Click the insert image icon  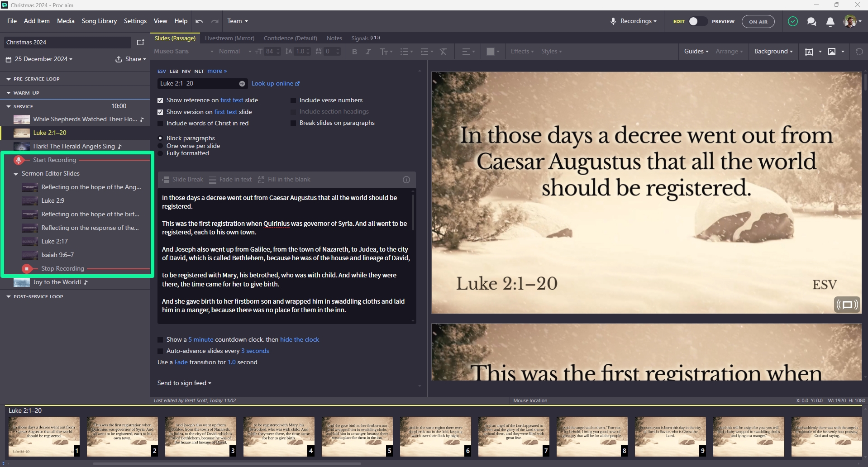(x=832, y=52)
